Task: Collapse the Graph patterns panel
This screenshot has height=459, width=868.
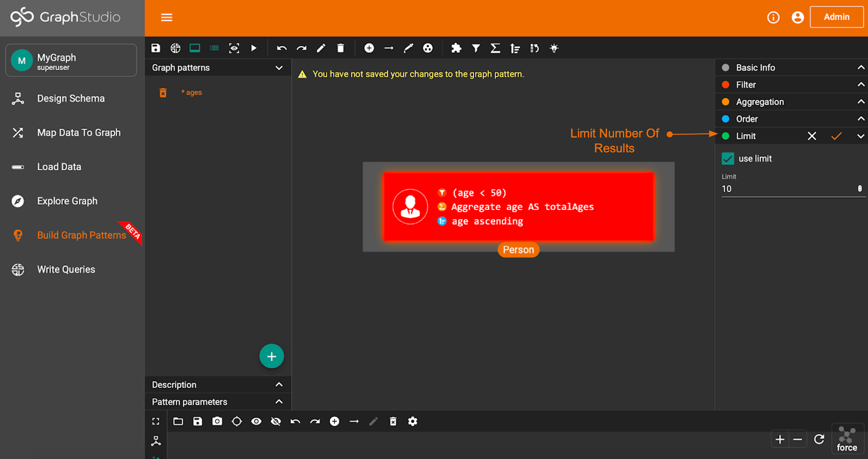Action: pos(279,68)
